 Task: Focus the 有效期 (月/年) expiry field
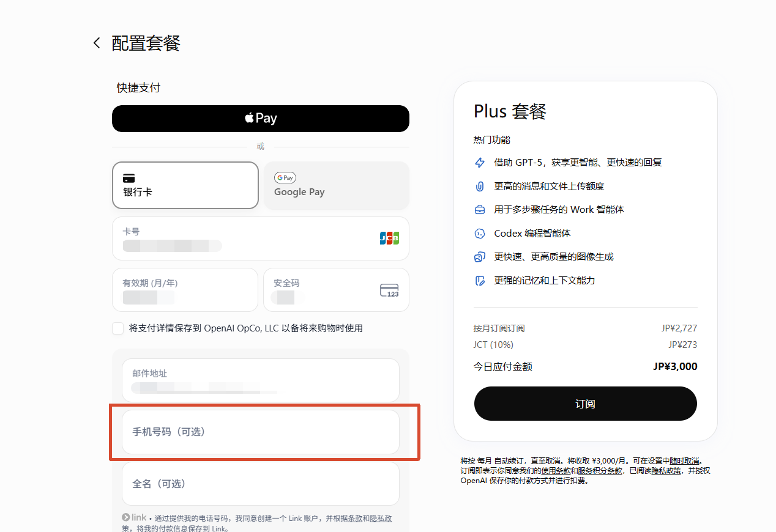coord(185,290)
